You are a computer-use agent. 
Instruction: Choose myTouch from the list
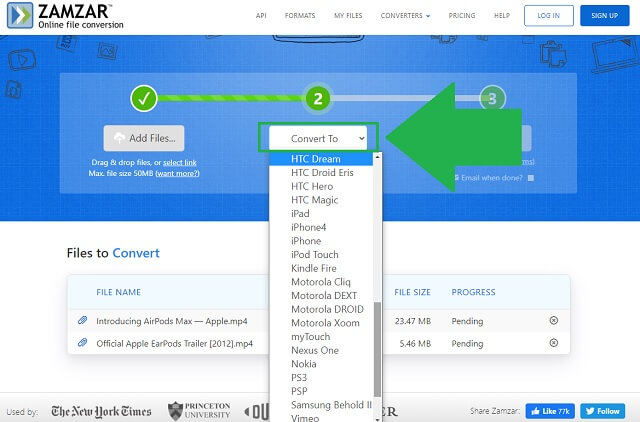point(321,337)
